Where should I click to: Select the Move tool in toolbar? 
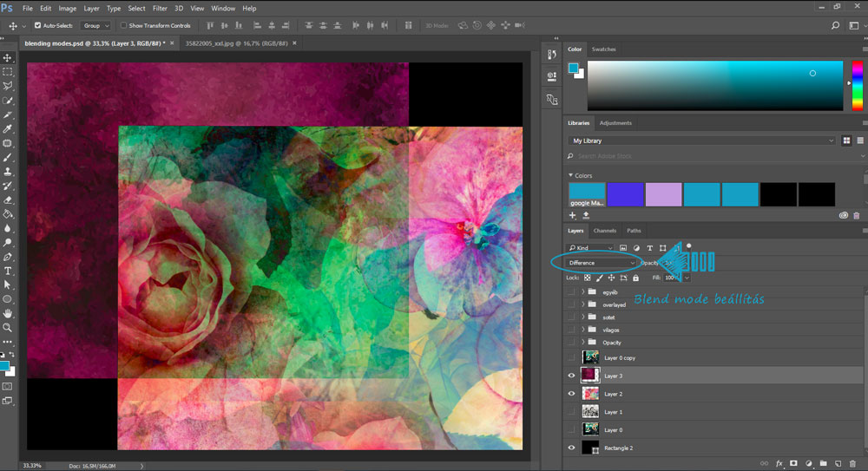8,57
